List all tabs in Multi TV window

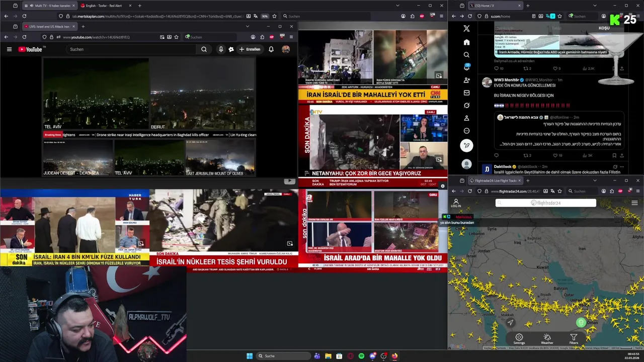pyautogui.click(x=397, y=6)
